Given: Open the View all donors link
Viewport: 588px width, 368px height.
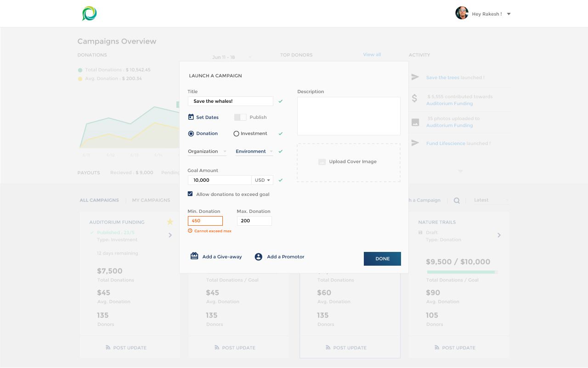Looking at the screenshot, I should (x=372, y=55).
